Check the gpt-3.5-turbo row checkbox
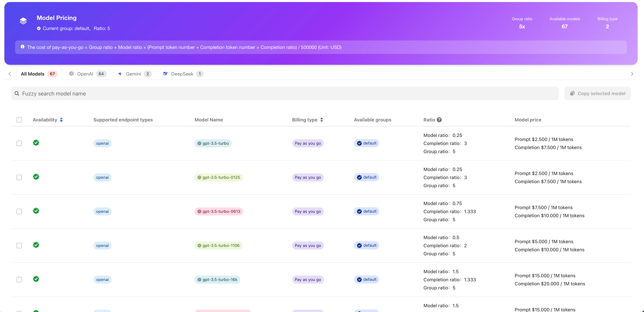This screenshot has height=312, width=644. [19, 143]
